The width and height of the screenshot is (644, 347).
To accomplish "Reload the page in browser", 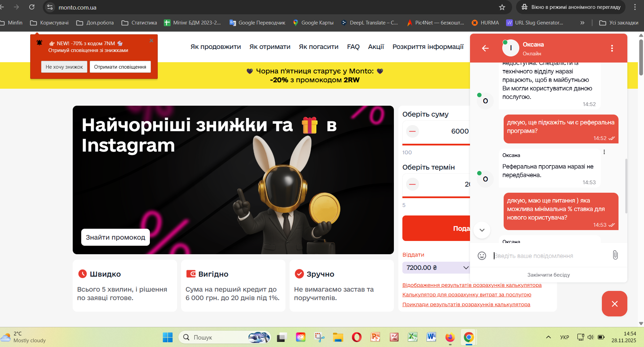I will [32, 7].
